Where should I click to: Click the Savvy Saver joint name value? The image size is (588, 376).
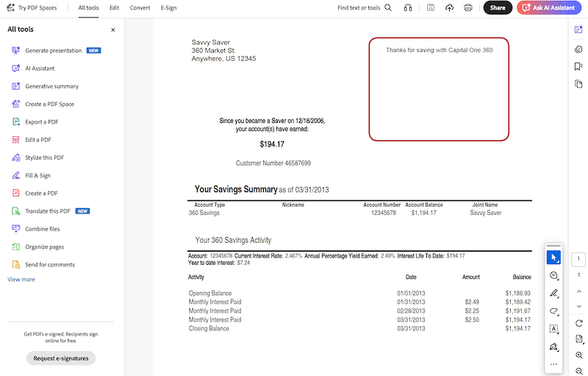coord(486,213)
